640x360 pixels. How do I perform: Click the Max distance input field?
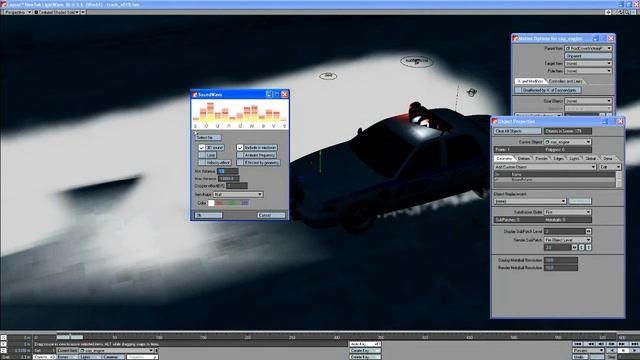(x=228, y=179)
